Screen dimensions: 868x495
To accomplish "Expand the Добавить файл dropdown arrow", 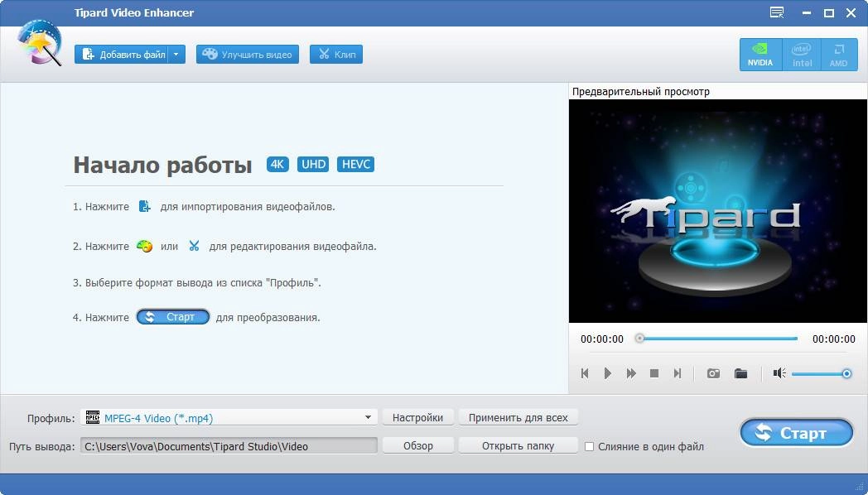I will pos(176,54).
